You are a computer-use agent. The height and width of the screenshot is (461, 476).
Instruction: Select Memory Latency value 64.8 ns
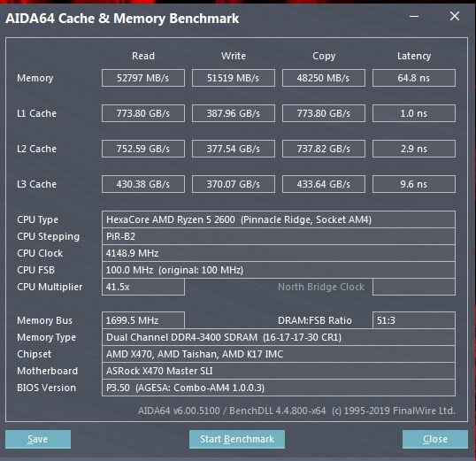(414, 78)
